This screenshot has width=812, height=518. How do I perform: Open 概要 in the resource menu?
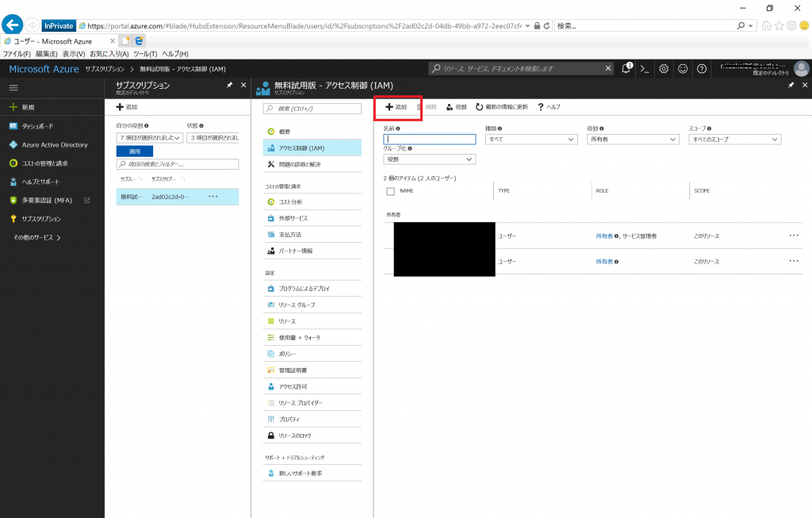tap(312, 132)
